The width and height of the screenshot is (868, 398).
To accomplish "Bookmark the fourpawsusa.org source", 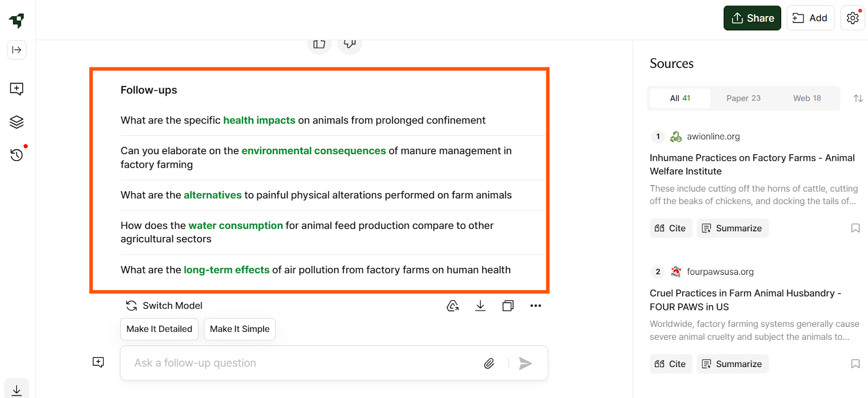I will coord(856,364).
